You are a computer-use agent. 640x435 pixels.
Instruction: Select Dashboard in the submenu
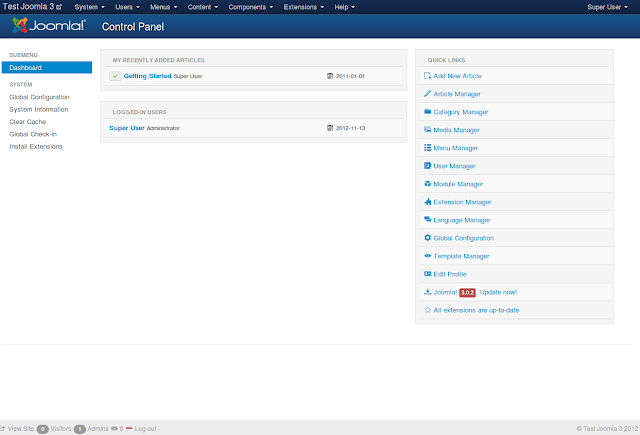click(x=47, y=68)
